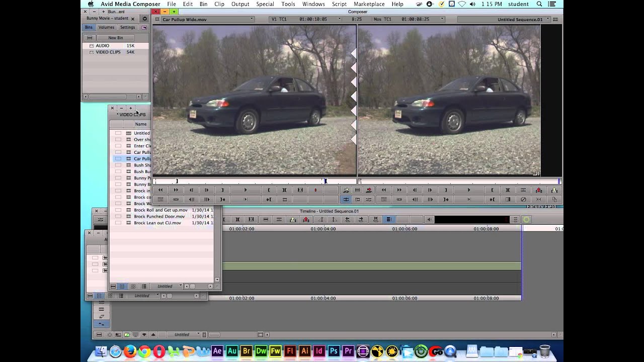
Task: Play the sequence in the record monitor
Action: tap(469, 190)
